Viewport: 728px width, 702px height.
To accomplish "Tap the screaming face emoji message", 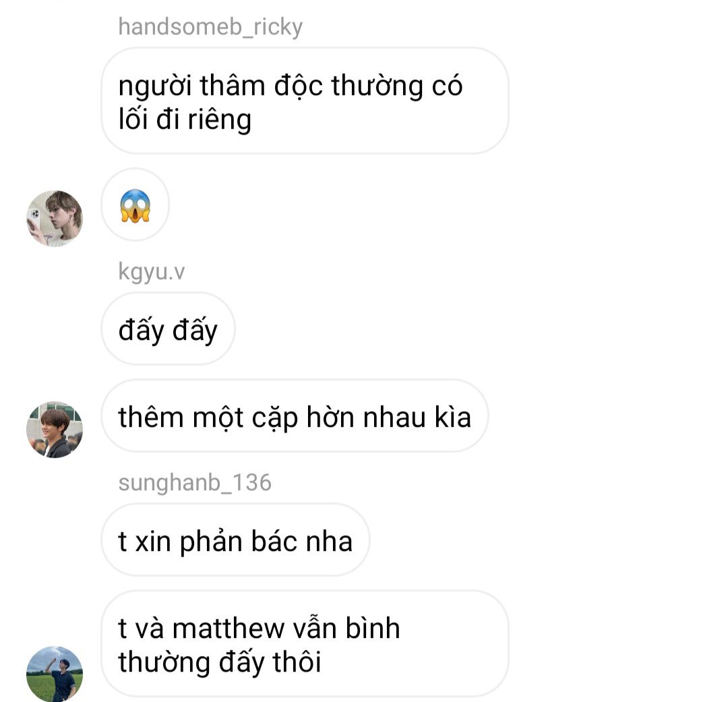I will (x=135, y=206).
